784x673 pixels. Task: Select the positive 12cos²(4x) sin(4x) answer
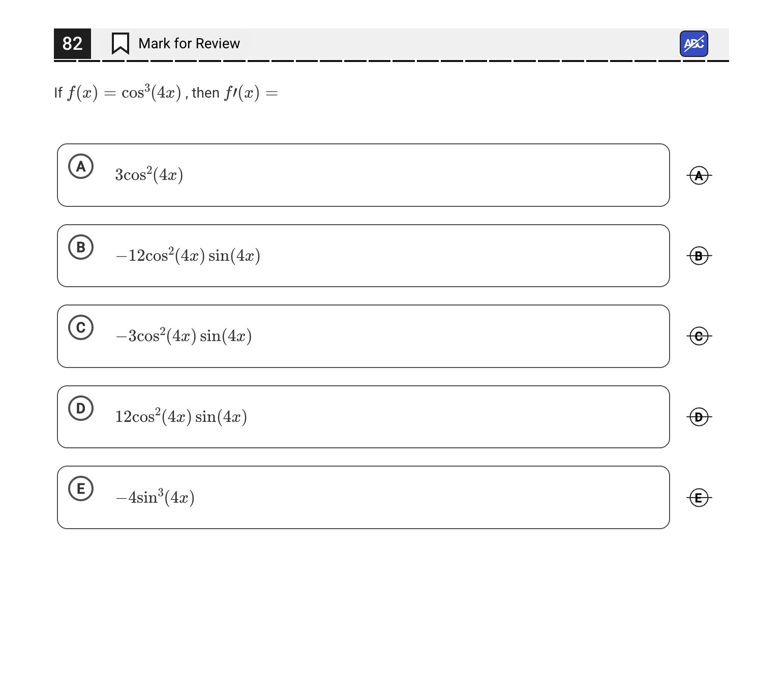181,417
